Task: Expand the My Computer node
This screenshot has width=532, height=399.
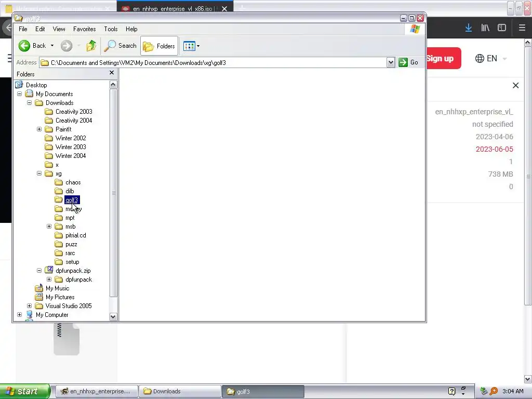Action: 20,314
